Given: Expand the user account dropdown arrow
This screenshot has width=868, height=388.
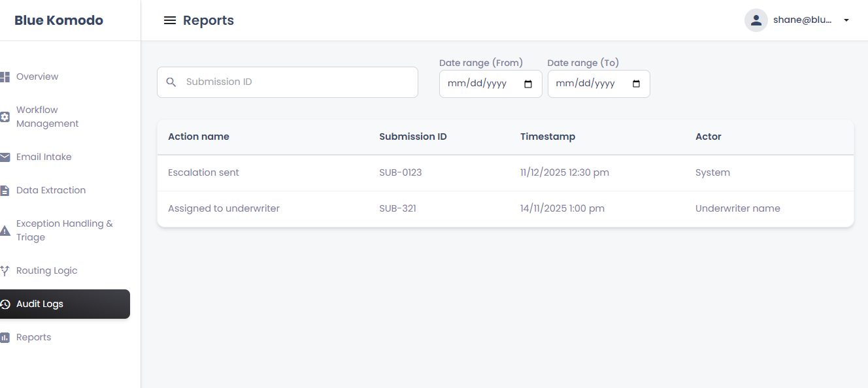Looking at the screenshot, I should [846, 20].
